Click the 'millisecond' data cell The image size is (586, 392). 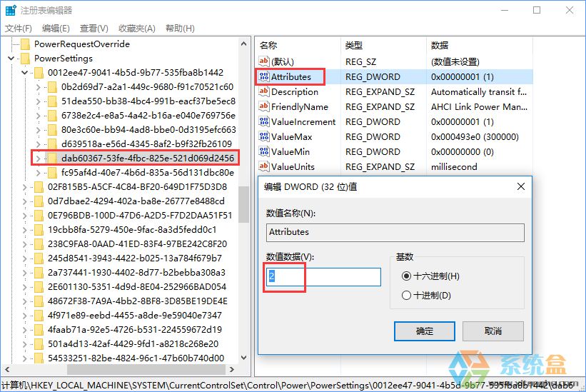pos(454,166)
